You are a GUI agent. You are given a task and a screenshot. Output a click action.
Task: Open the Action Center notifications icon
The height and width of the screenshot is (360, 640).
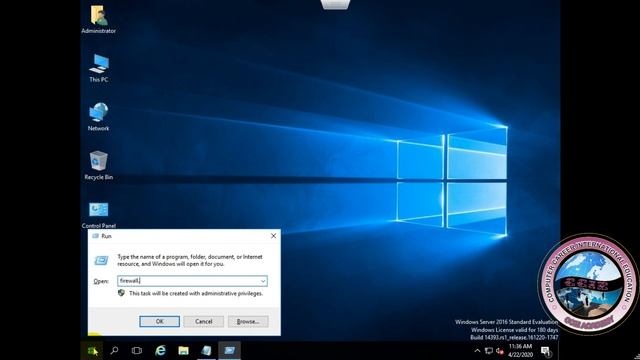546,351
